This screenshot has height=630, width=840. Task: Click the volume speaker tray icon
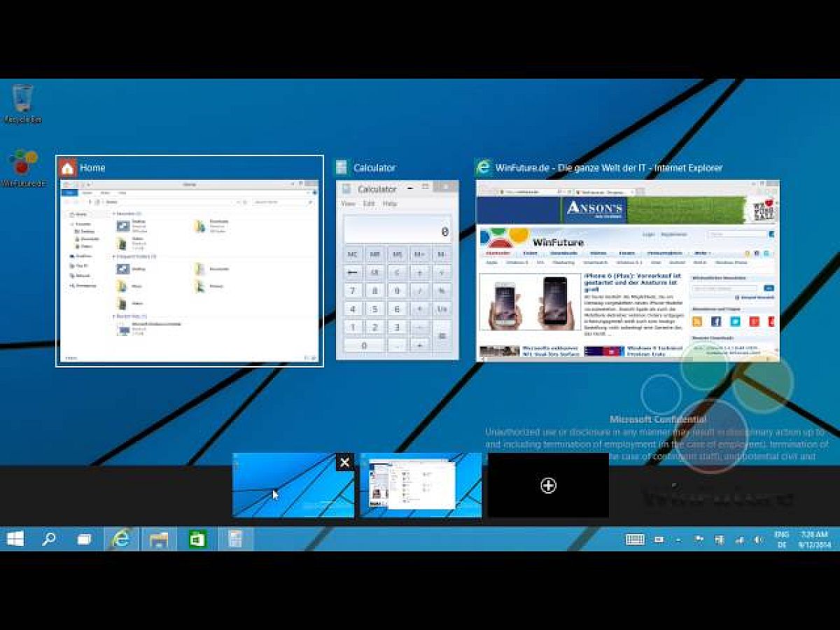(x=758, y=539)
